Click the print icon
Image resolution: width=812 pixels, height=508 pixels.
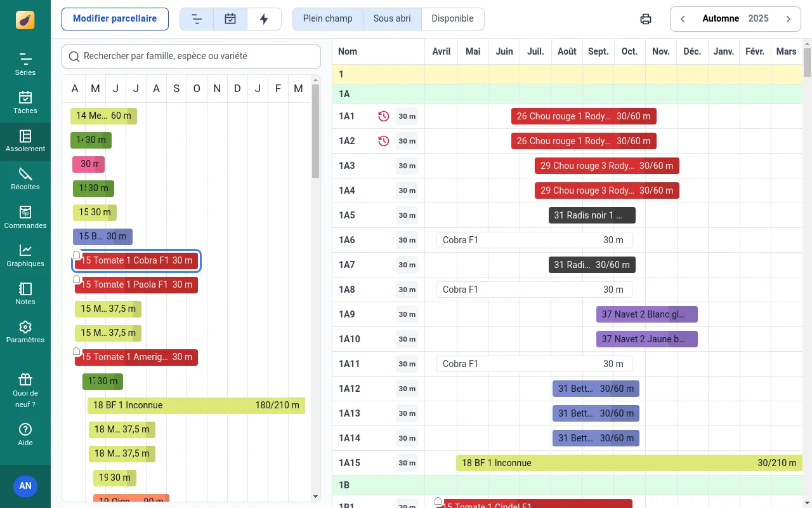(646, 19)
